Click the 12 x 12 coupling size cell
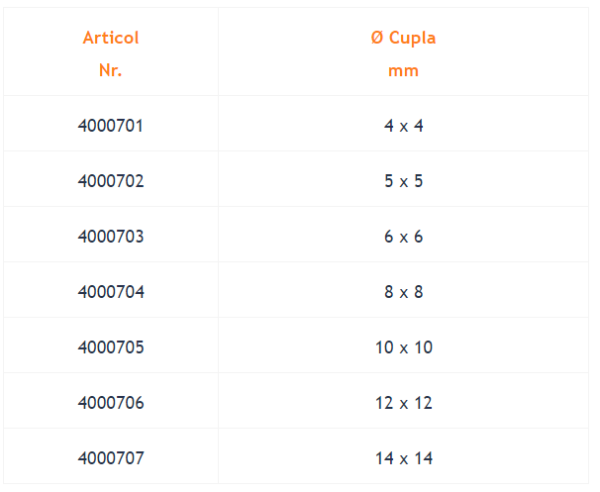Viewport: 600px width, 492px height. coord(404,403)
